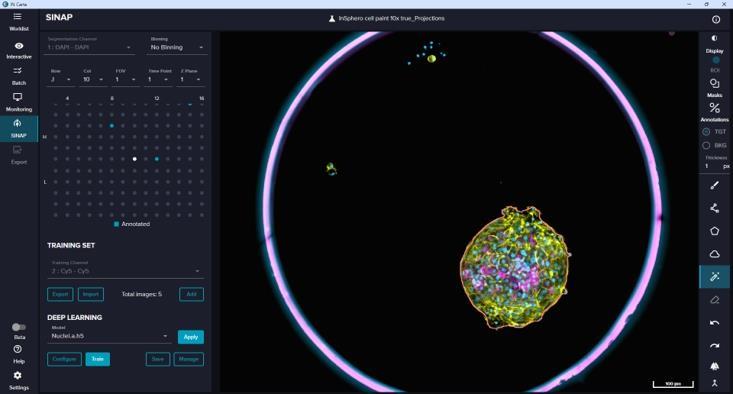The image size is (733, 394).
Task: Open the Masks overlay options
Action: (714, 83)
